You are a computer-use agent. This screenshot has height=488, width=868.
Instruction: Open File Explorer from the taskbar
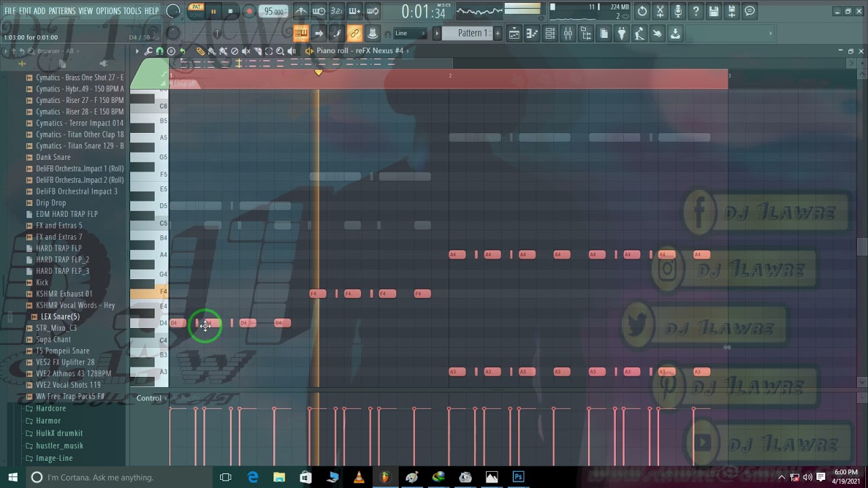(x=279, y=477)
